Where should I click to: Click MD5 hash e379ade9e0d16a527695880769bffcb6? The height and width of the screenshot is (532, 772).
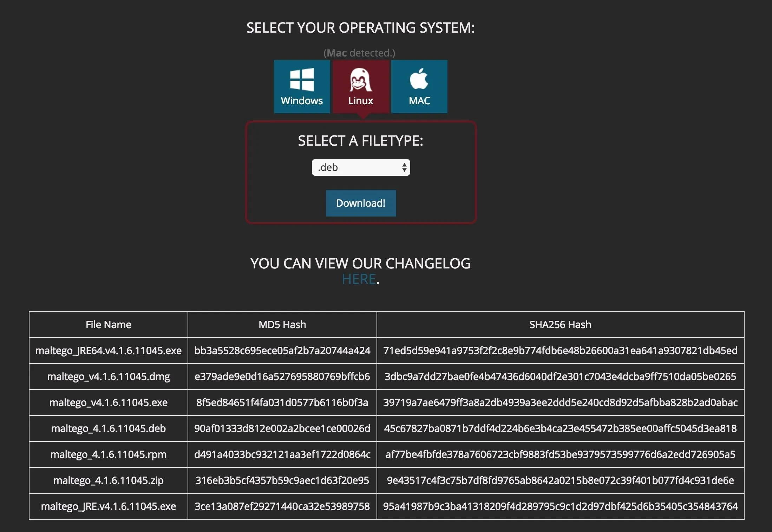[x=282, y=377]
